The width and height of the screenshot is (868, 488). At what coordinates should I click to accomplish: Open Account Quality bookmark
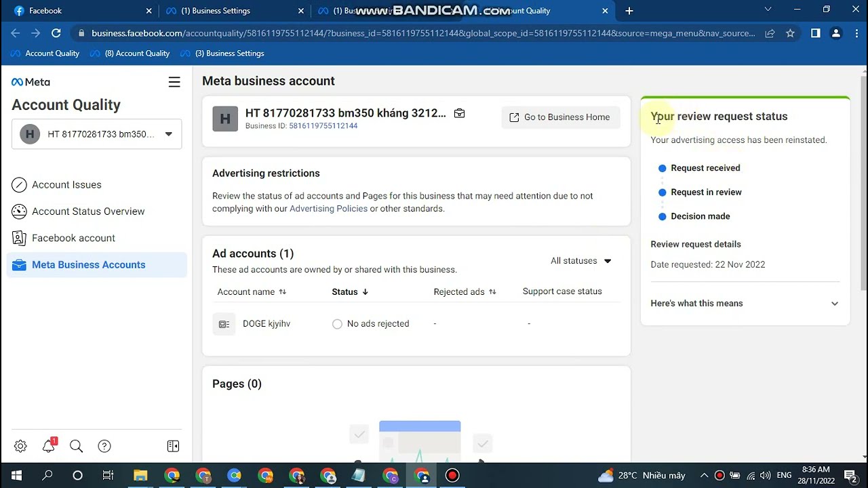tap(45, 54)
